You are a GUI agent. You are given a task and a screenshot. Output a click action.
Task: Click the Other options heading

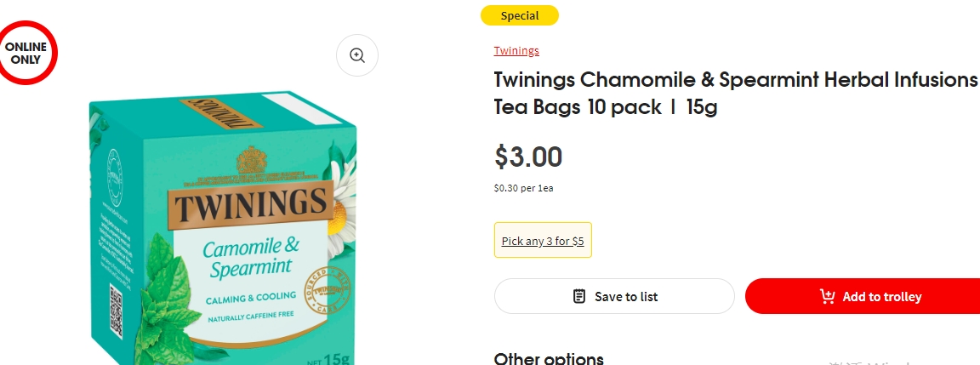[549, 358]
